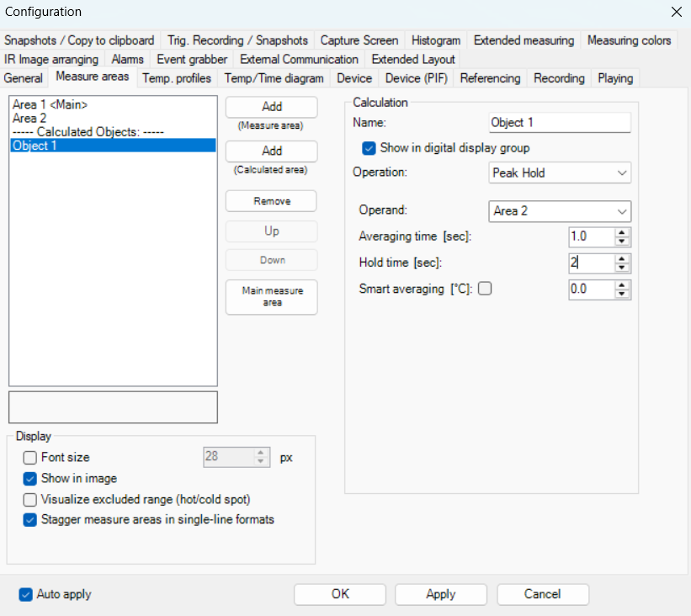Open the Event grabber tab

(x=192, y=59)
